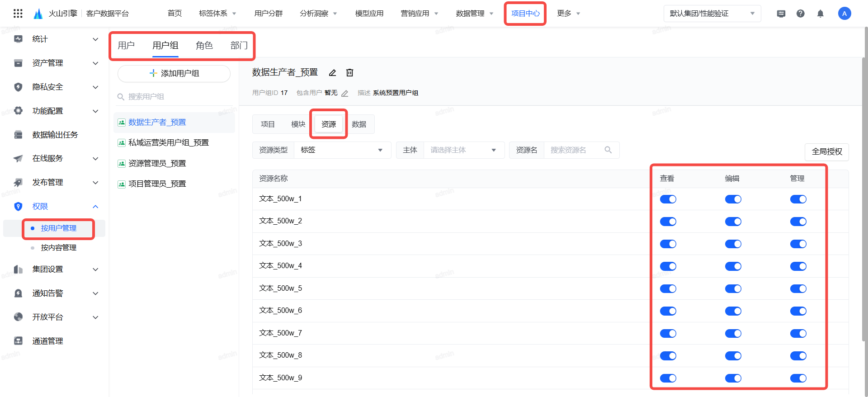Toggle 编辑 permission for 文本_500w_2
Viewport: 868px width, 397px height.
(733, 222)
